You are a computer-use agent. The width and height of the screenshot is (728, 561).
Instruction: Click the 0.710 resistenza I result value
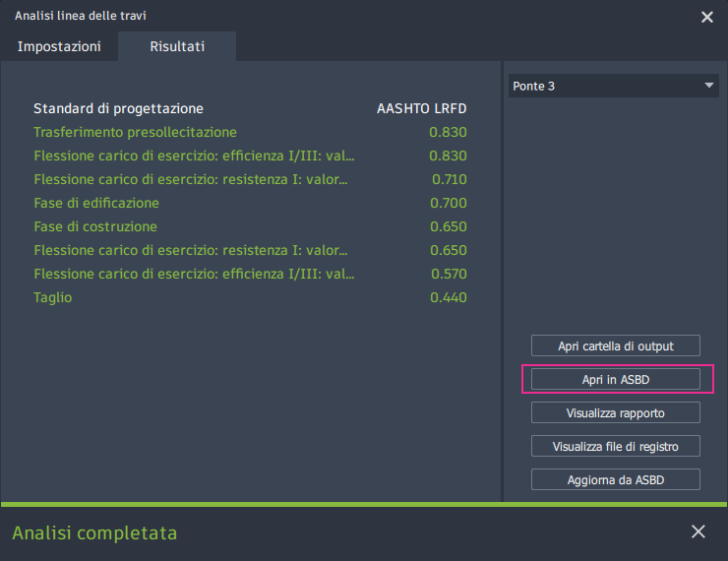click(449, 179)
